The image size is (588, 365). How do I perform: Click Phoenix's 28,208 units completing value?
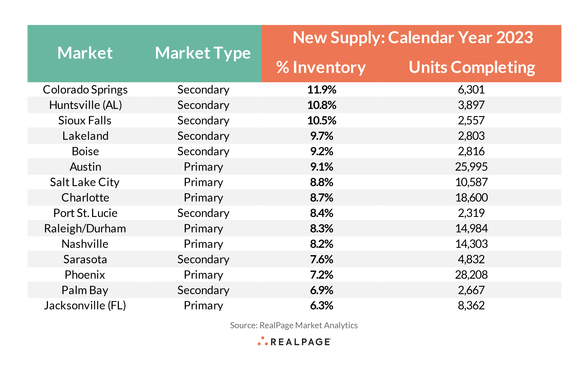(x=471, y=275)
